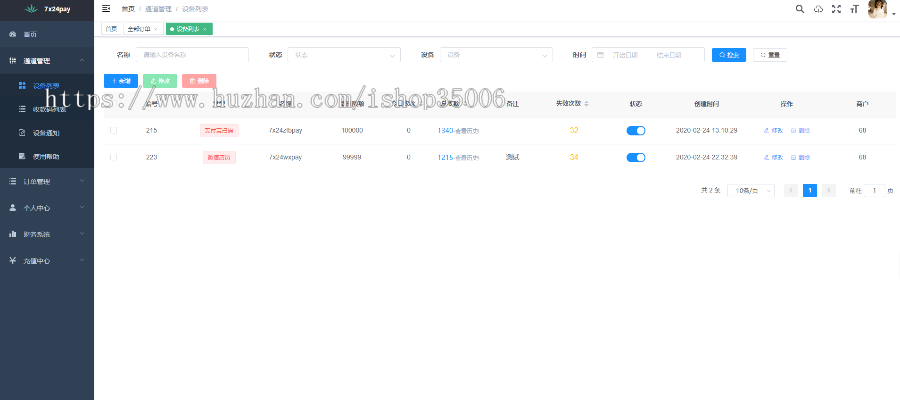Expand 财务系统 using its chevron
This screenshot has height=400, width=900.
point(82,234)
